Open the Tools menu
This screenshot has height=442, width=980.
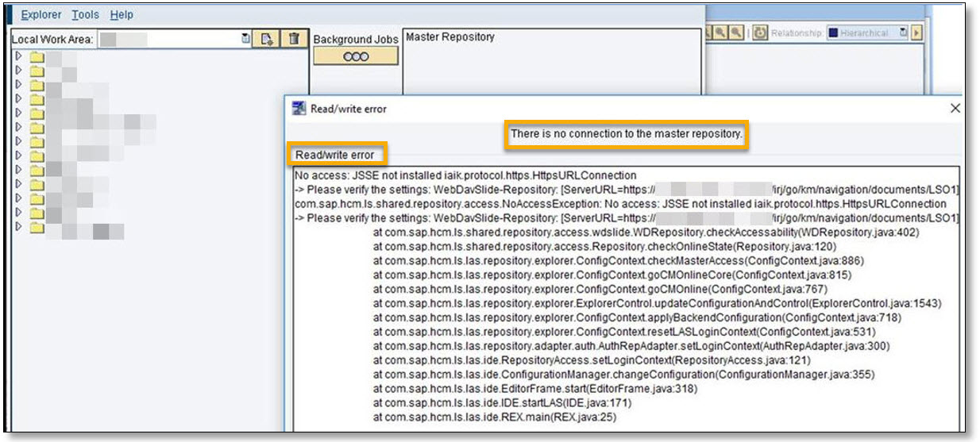85,15
